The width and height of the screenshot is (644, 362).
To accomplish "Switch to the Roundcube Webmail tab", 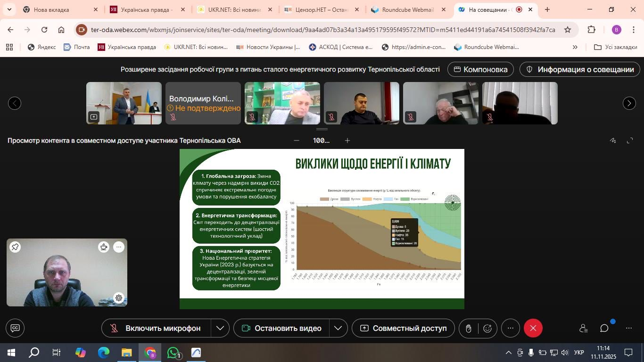I will [407, 9].
